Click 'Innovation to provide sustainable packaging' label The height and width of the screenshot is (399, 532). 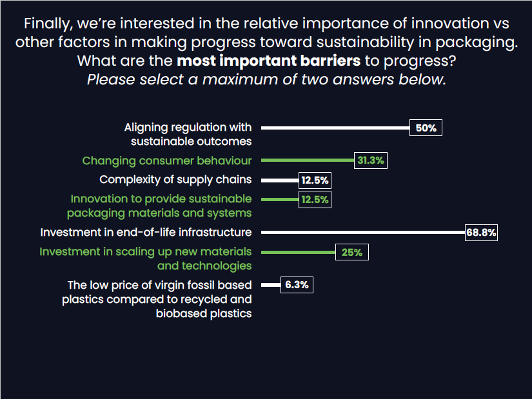pyautogui.click(x=159, y=206)
